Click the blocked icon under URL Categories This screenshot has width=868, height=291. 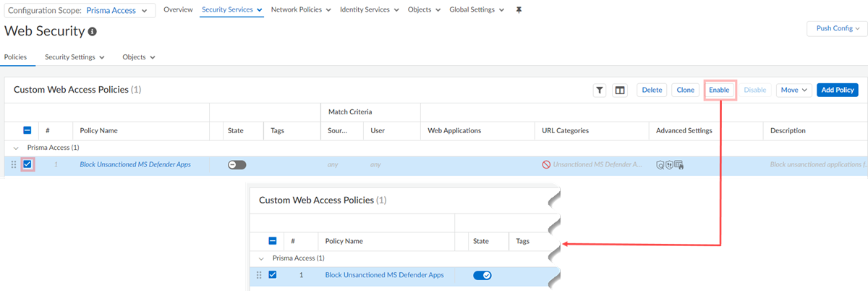coord(546,164)
